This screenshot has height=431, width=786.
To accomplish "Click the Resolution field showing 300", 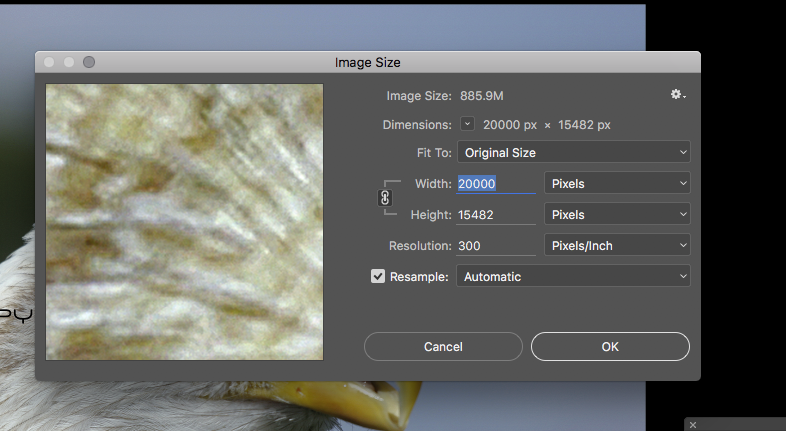I will click(x=496, y=246).
